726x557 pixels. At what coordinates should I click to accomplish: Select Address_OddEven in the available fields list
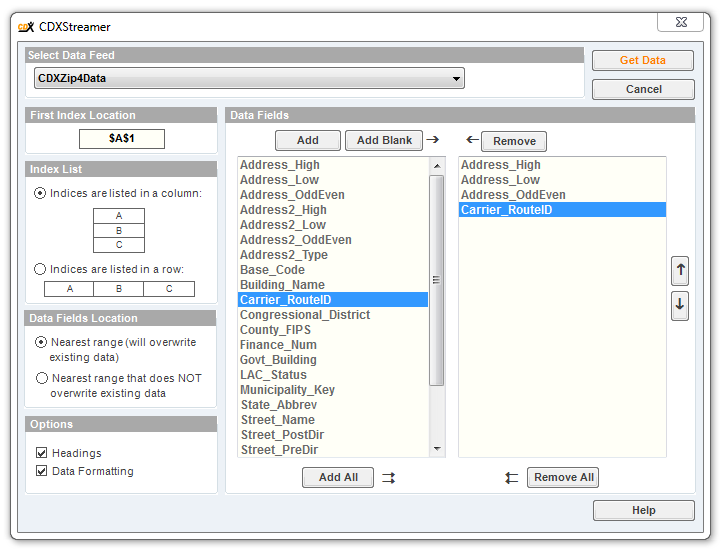(333, 195)
